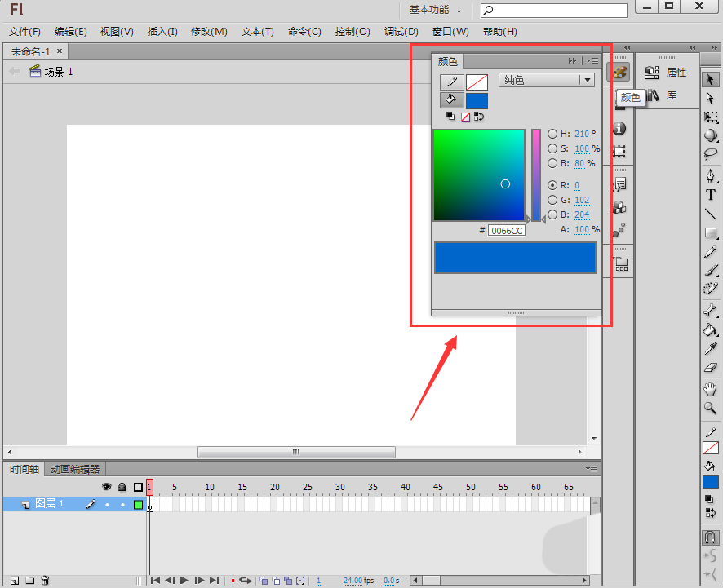Open the 文件(F) menu

point(25,32)
